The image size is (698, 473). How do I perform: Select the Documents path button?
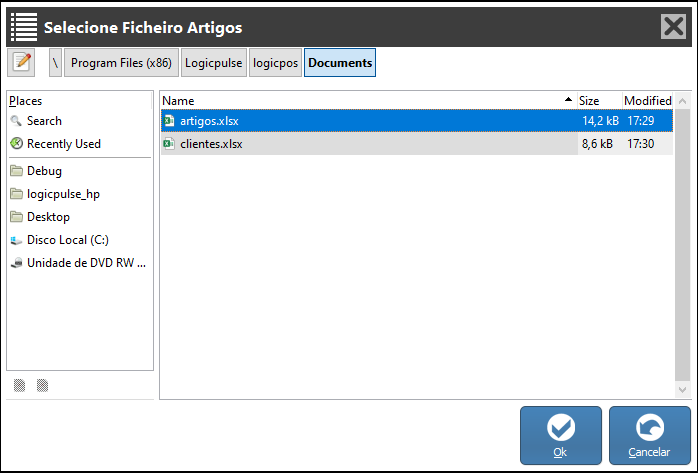[x=340, y=63]
